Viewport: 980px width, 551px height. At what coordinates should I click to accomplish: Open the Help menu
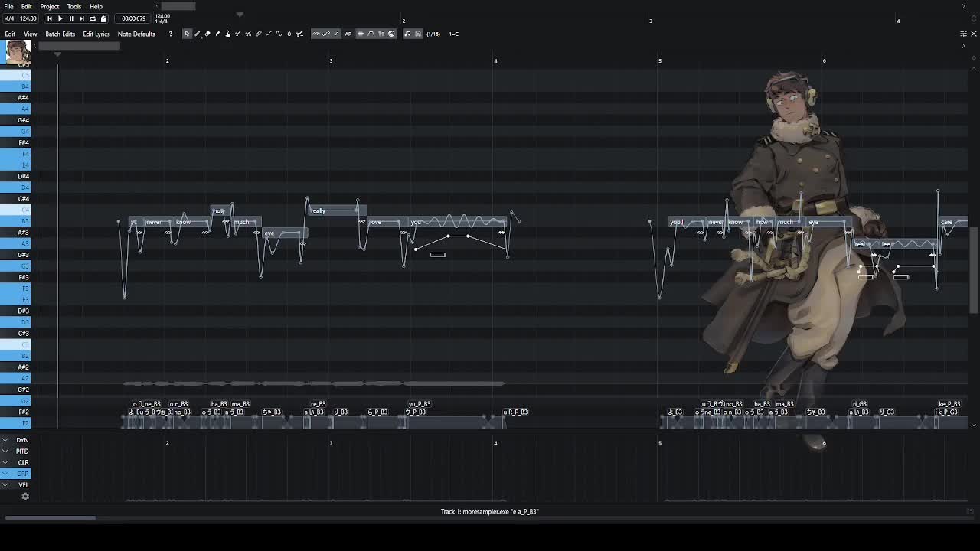coord(96,6)
